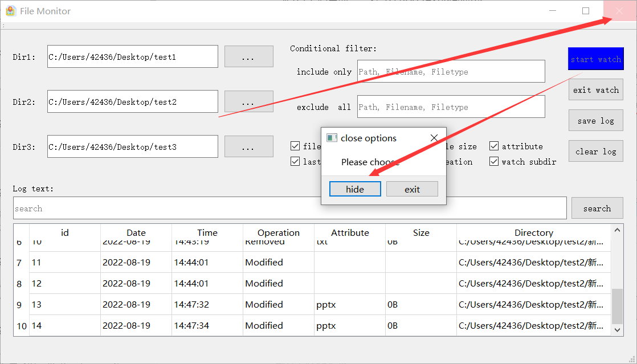
Task: Toggle the 'last' checkbox beside the dialog
Action: [295, 161]
